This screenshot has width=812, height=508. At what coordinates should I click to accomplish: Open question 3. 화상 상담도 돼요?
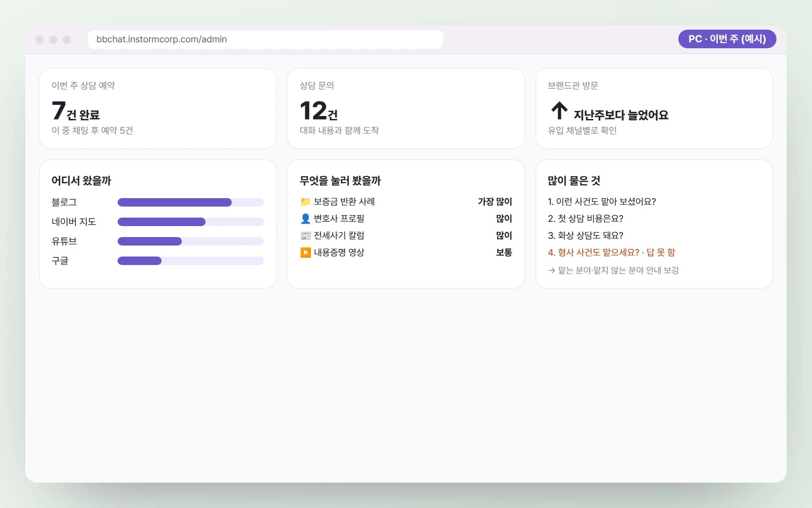click(586, 236)
